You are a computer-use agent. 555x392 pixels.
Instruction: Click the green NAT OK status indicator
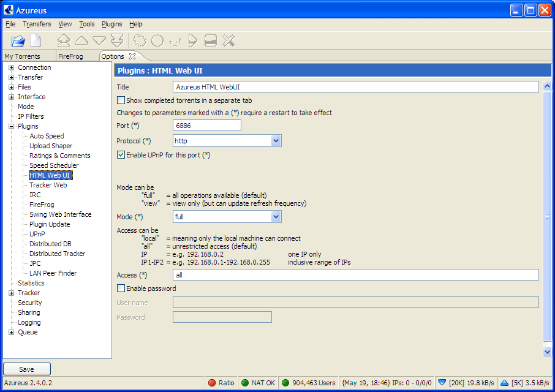pos(245,383)
